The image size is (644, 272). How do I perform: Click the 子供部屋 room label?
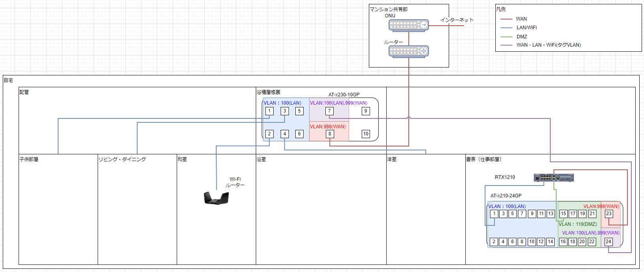29,159
